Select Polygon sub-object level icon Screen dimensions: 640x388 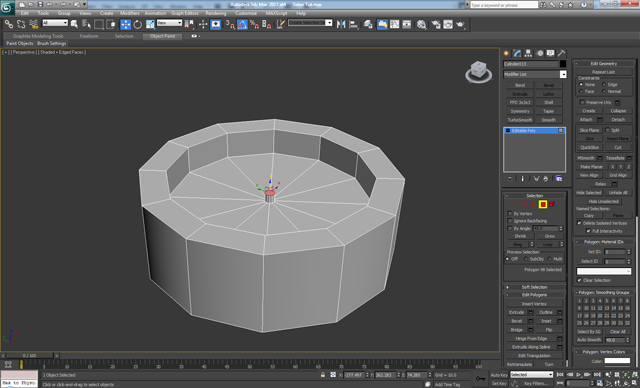click(543, 204)
